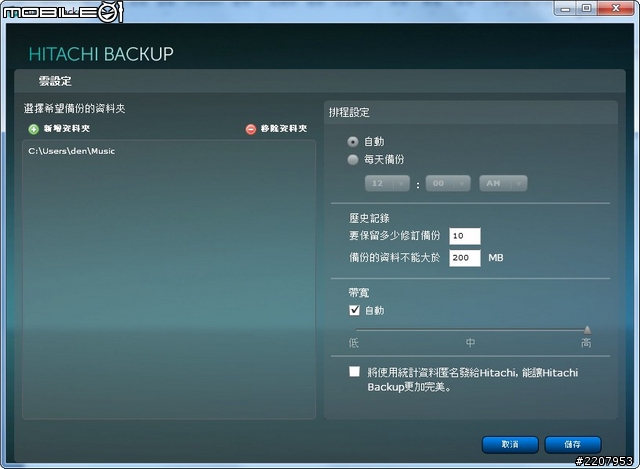Click the revisions to keep field showing 10
Image resolution: width=640 pixels, height=469 pixels.
(465, 236)
